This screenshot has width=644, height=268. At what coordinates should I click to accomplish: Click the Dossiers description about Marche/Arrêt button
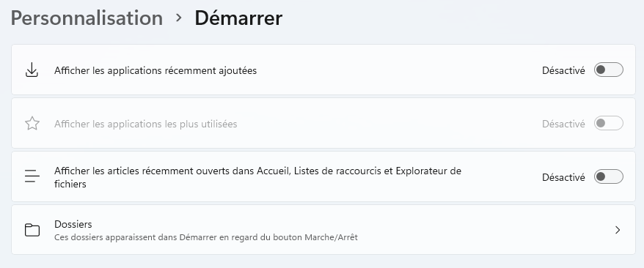coord(206,237)
